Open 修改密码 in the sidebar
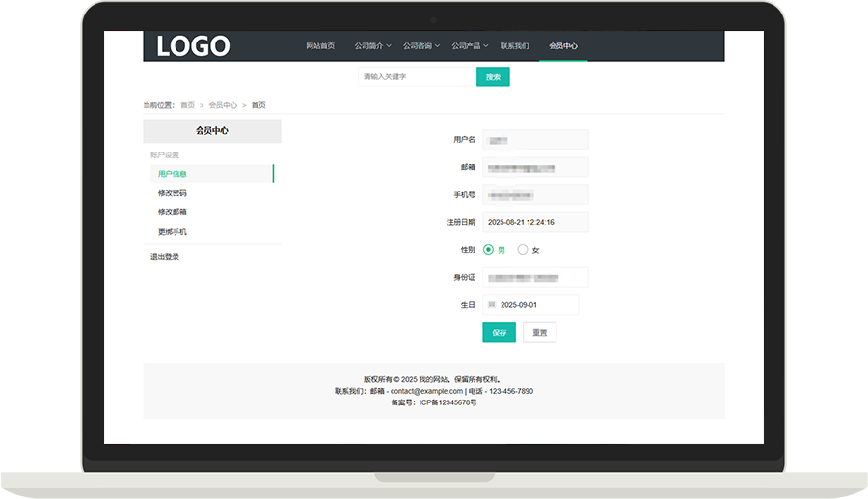This screenshot has height=499, width=868. (x=173, y=193)
